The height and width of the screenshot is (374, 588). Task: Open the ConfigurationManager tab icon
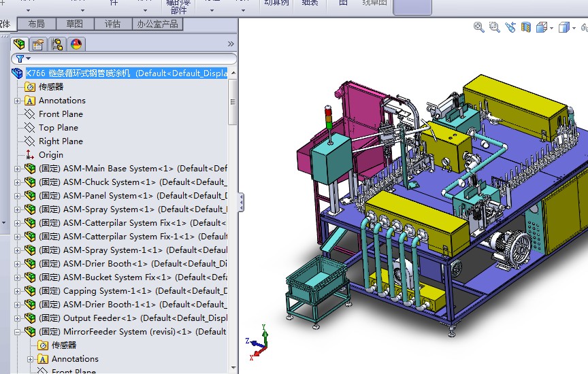[57, 44]
